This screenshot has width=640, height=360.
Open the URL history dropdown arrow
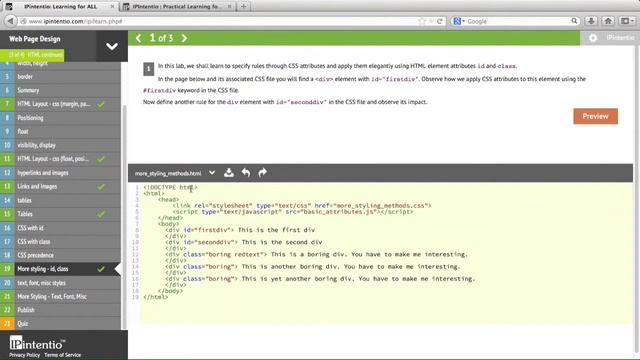[x=431, y=21]
